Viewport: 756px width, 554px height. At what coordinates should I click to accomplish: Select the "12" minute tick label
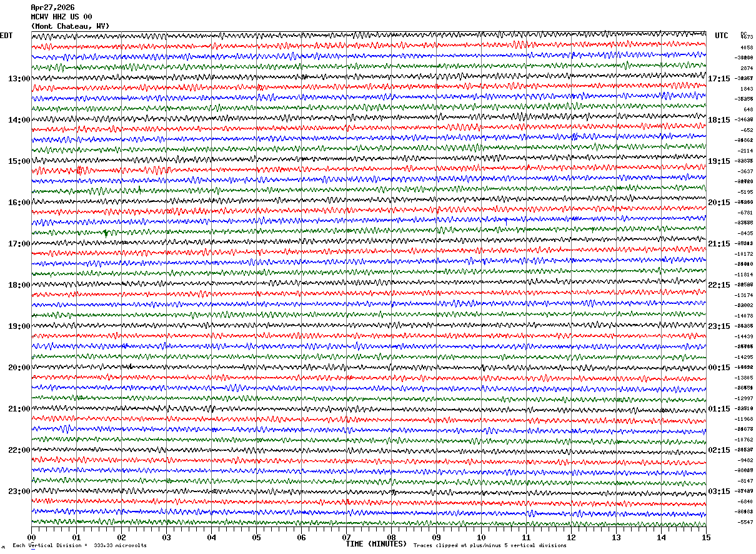tap(571, 537)
